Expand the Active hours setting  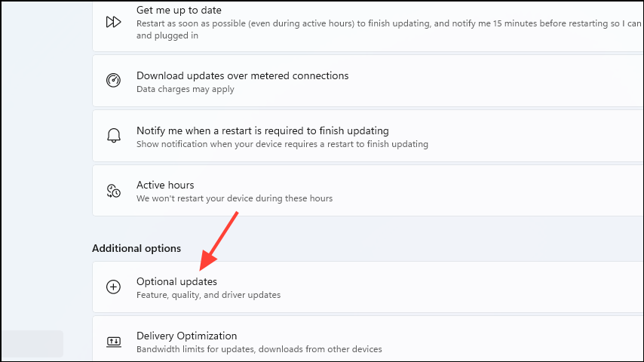click(367, 191)
